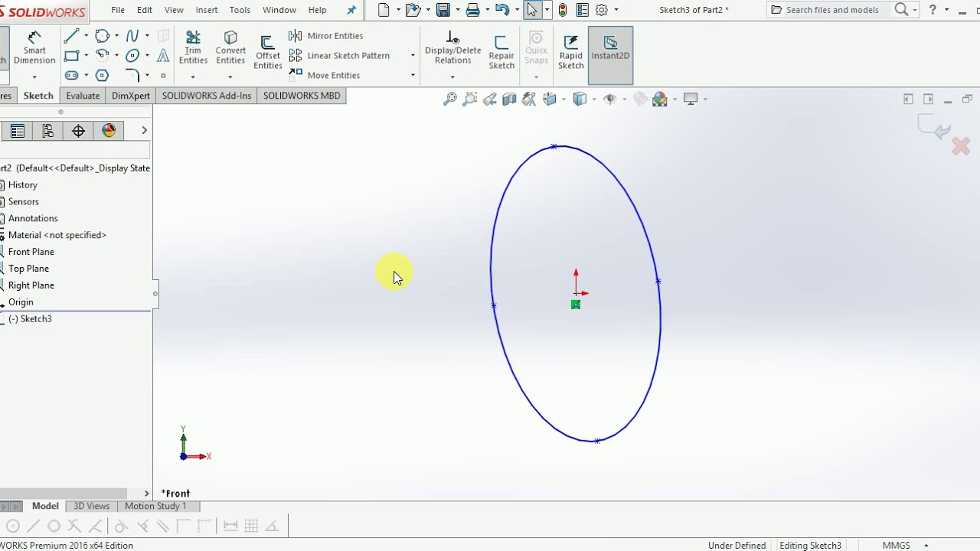This screenshot has height=551, width=980.
Task: Expand more manager tabs arrow
Action: [x=144, y=131]
